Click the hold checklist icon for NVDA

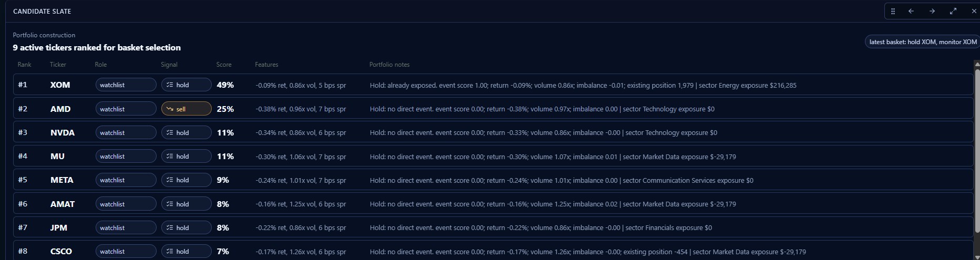(170, 132)
